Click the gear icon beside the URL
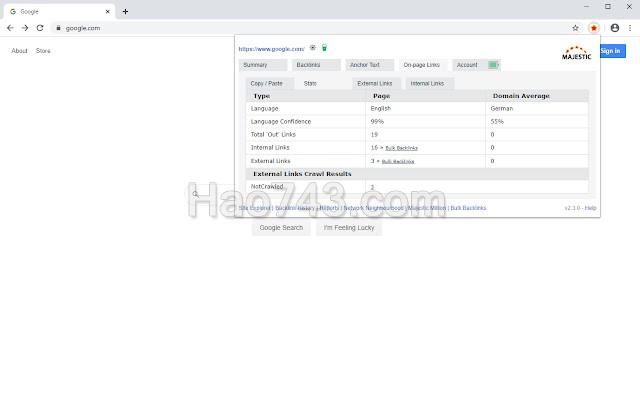 313,48
